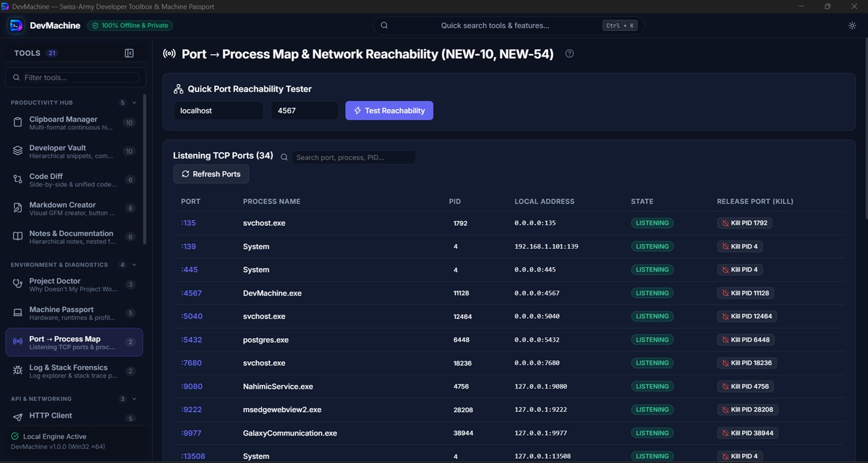Click the localhost host input field

pyautogui.click(x=218, y=110)
